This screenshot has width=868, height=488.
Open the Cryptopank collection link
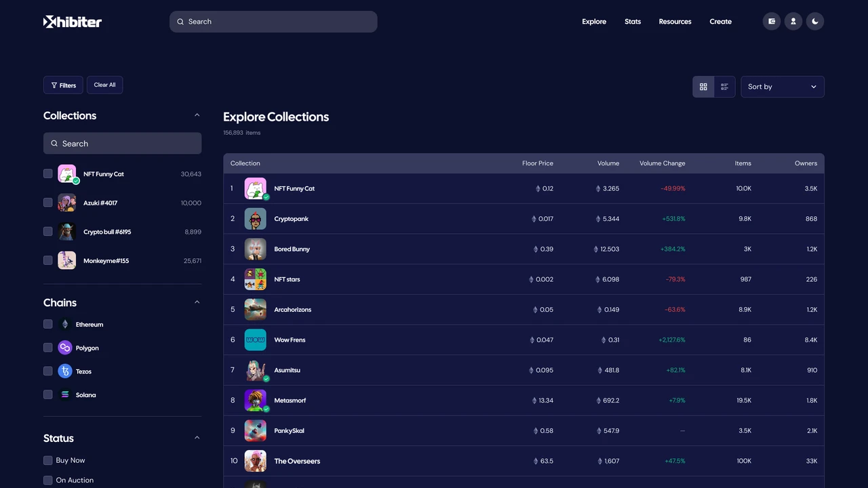[x=292, y=219]
